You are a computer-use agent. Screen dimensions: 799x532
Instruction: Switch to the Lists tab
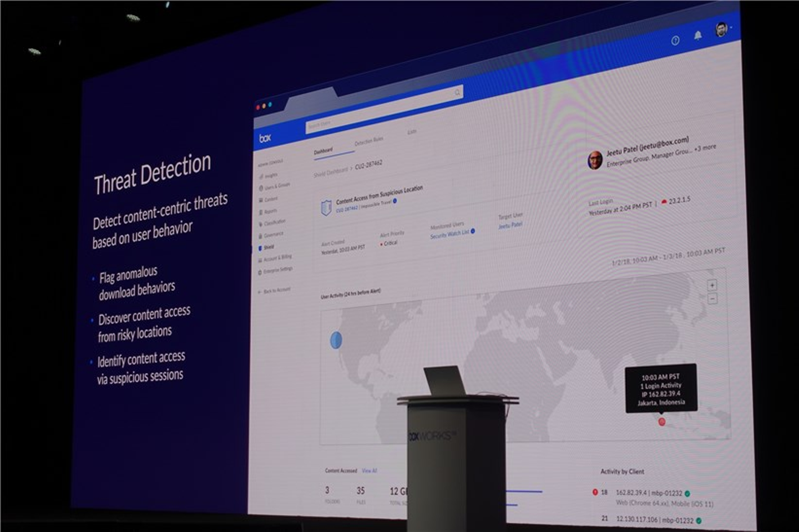click(x=412, y=132)
